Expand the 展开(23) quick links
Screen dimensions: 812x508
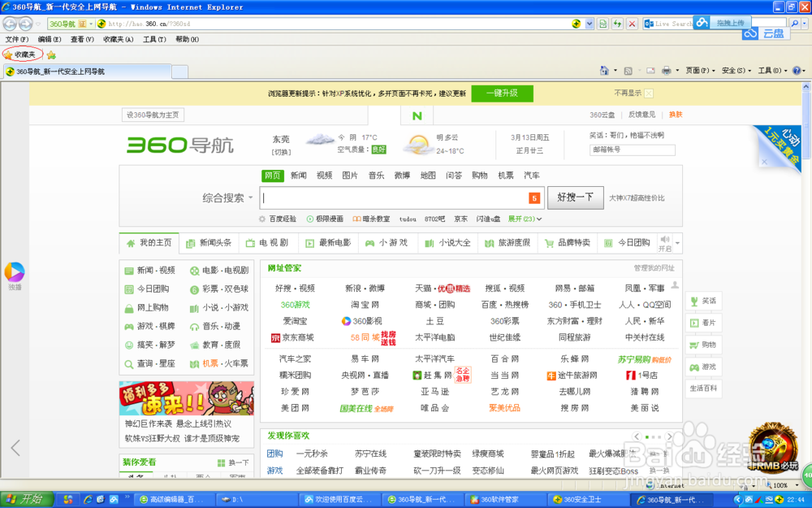(x=525, y=219)
